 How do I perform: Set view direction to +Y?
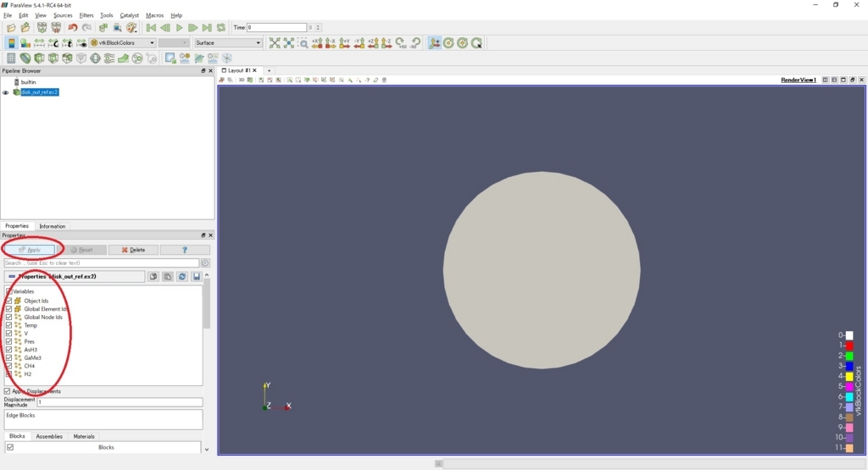tap(345, 43)
